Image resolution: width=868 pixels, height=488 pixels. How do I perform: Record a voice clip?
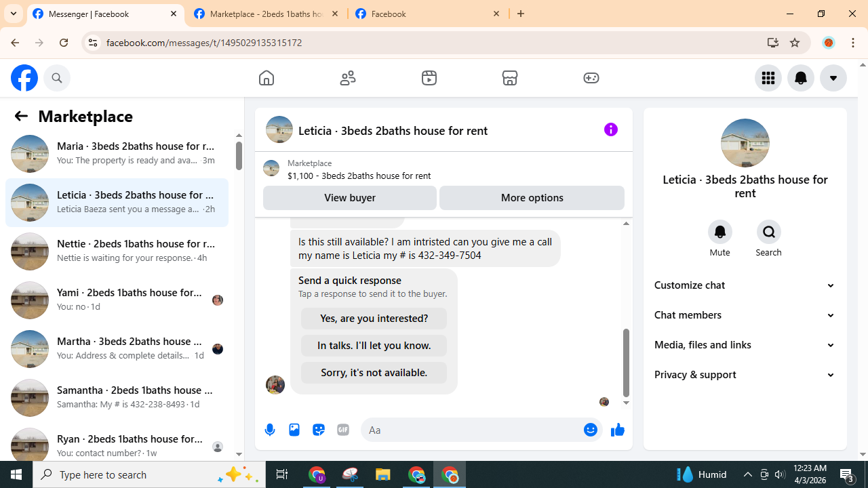[x=270, y=430]
